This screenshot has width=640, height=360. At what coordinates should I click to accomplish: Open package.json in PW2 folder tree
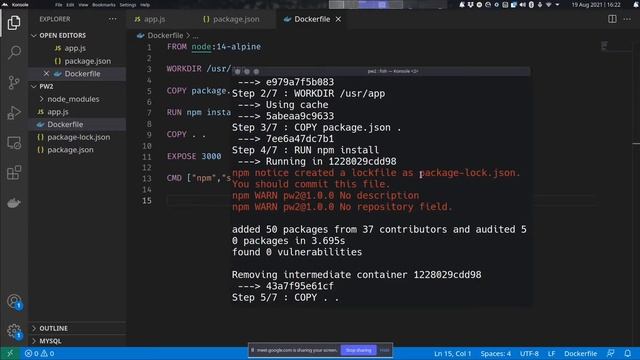point(70,149)
